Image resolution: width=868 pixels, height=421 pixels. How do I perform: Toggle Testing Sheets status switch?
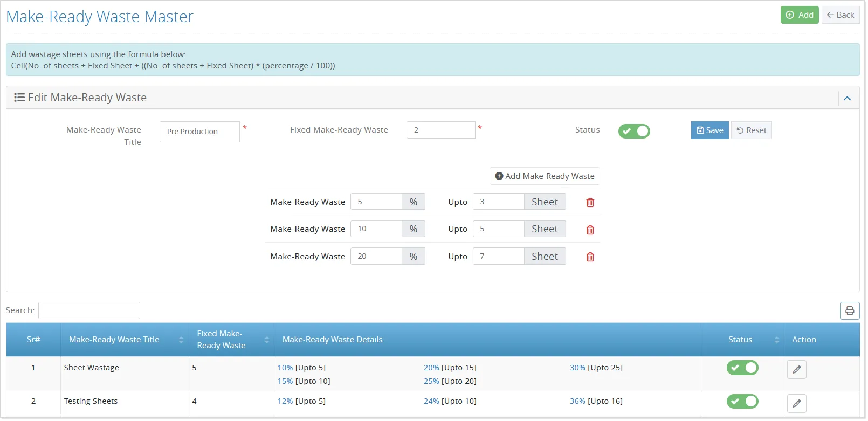(x=742, y=402)
